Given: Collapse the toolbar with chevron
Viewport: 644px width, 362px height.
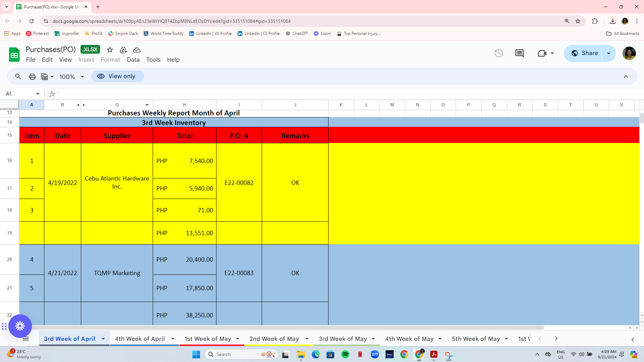Looking at the screenshot, I should pyautogui.click(x=626, y=76).
